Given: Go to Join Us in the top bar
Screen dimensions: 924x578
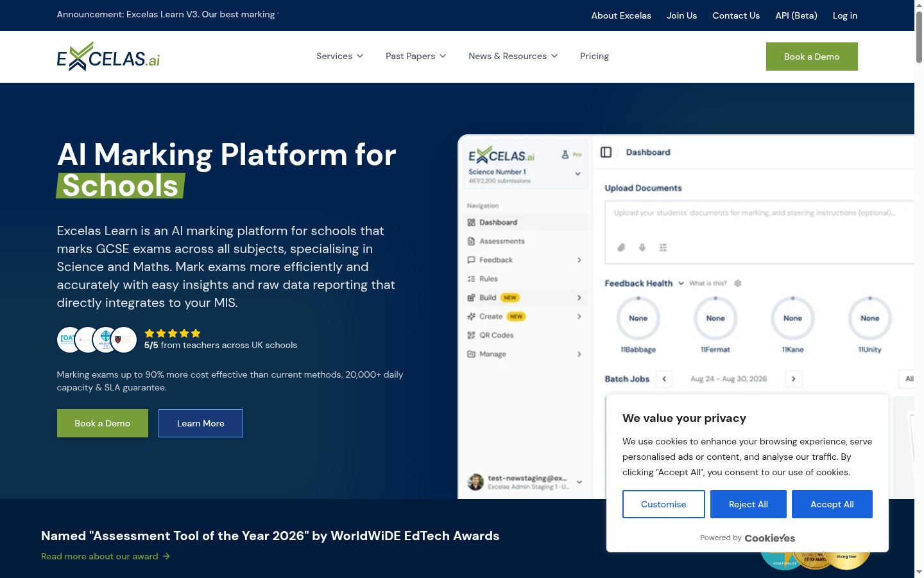Looking at the screenshot, I should [x=681, y=15].
